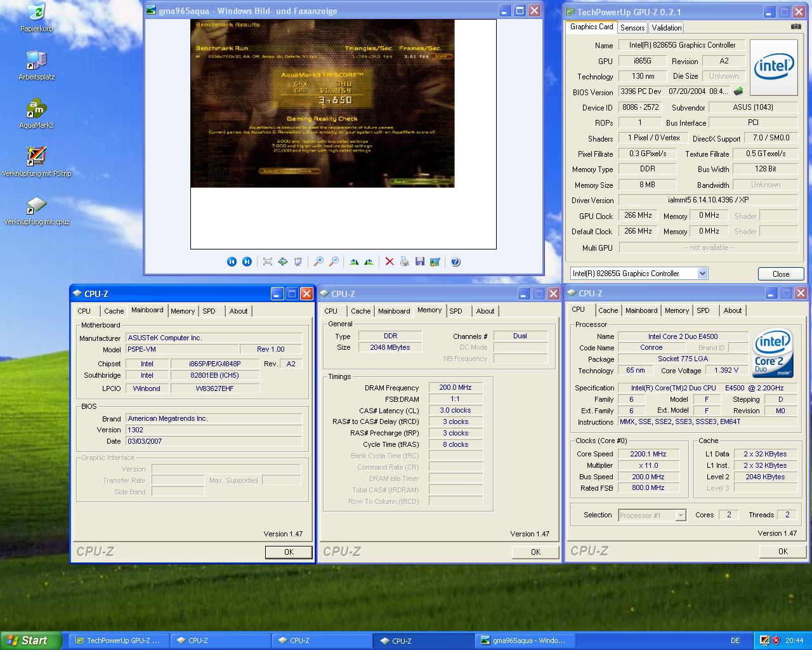This screenshot has height=650, width=812.
Task: Open Mainboard tab in Memory CPU-Z window
Action: pos(394,311)
